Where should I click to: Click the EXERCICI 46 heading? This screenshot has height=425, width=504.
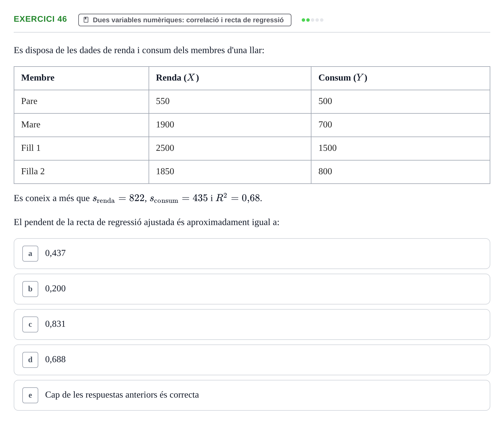click(x=40, y=19)
